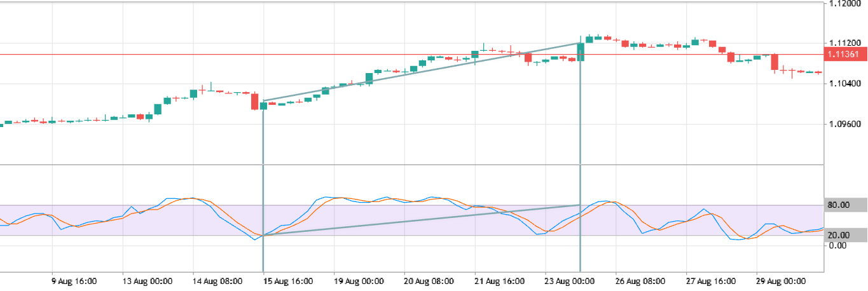This screenshot has height=291, width=868.
Task: Click the red 1.11361 current price label
Action: click(845, 55)
